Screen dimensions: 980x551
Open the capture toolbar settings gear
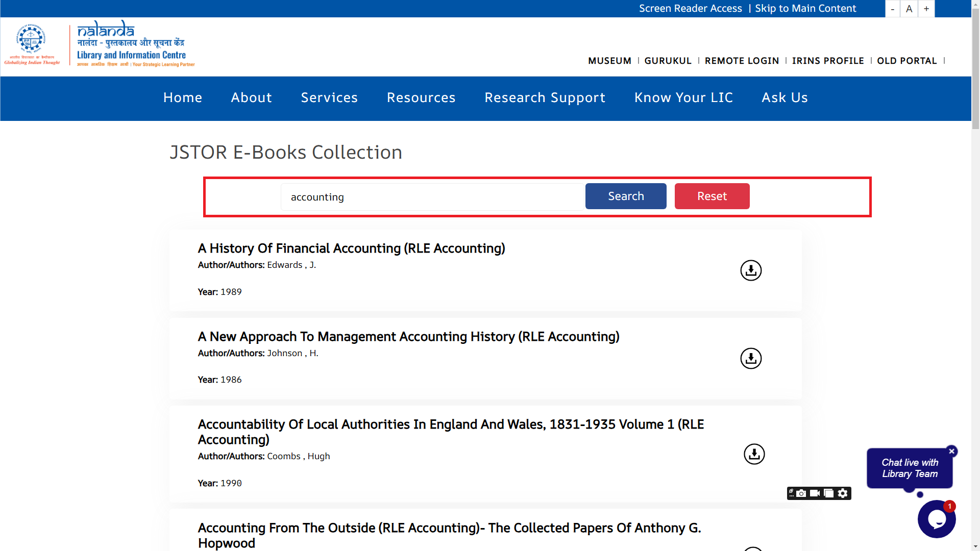[843, 493]
